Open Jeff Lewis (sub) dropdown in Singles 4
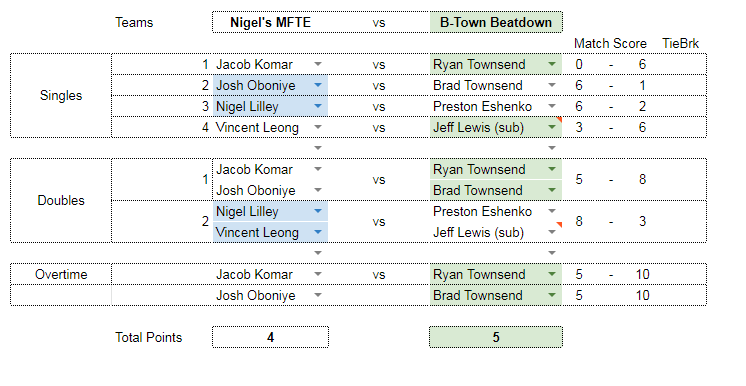This screenshot has height=386, width=746. point(552,127)
